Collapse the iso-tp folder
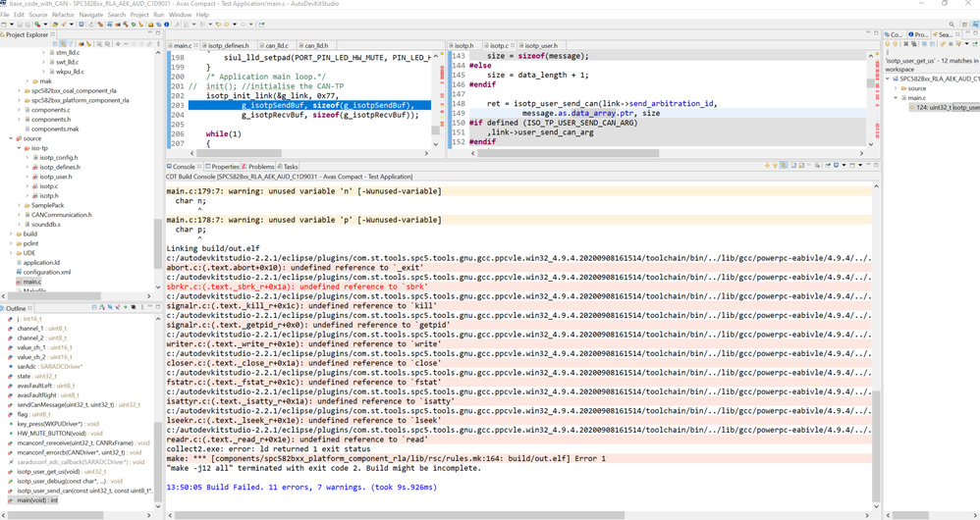 pyautogui.click(x=20, y=148)
